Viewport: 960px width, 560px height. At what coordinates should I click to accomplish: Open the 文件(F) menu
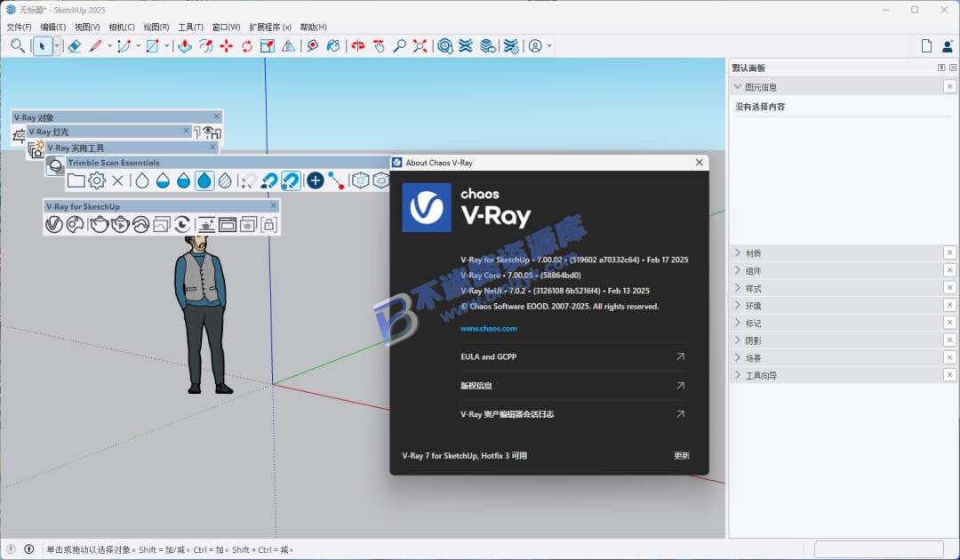coord(19,27)
